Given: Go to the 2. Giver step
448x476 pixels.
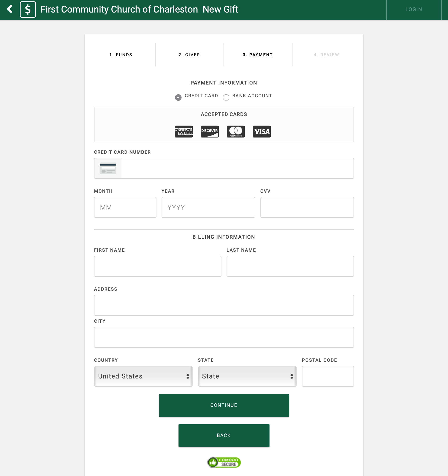Looking at the screenshot, I should point(189,55).
